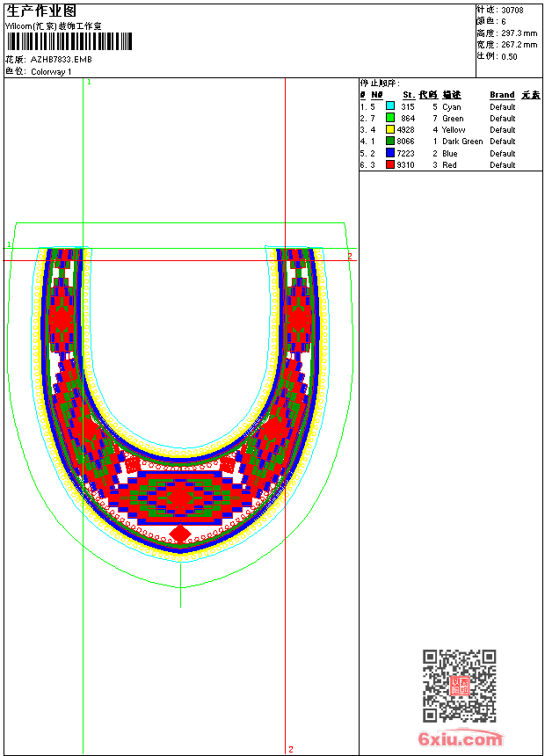This screenshot has height=756, width=545.
Task: Click the St. column header
Action: point(409,95)
